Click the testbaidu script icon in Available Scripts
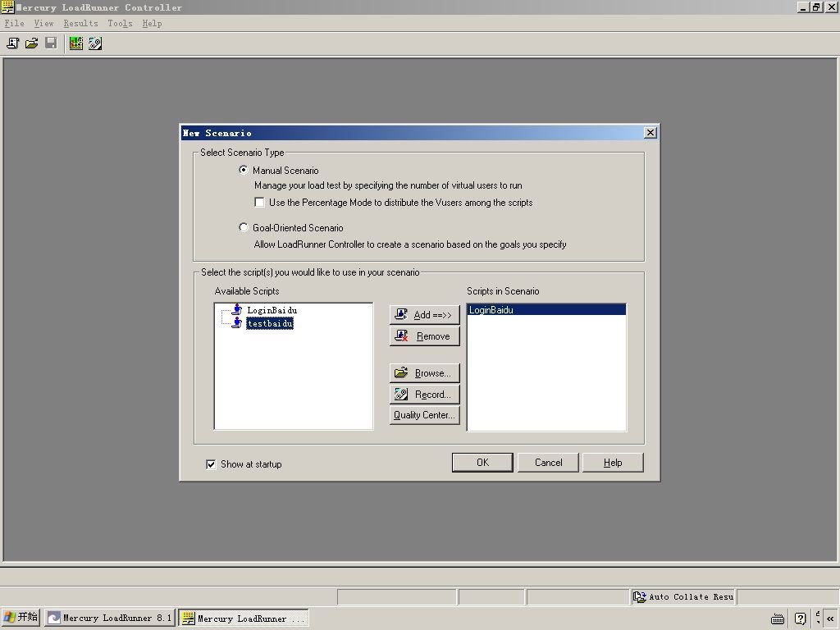Image resolution: width=840 pixels, height=630 pixels. (237, 322)
